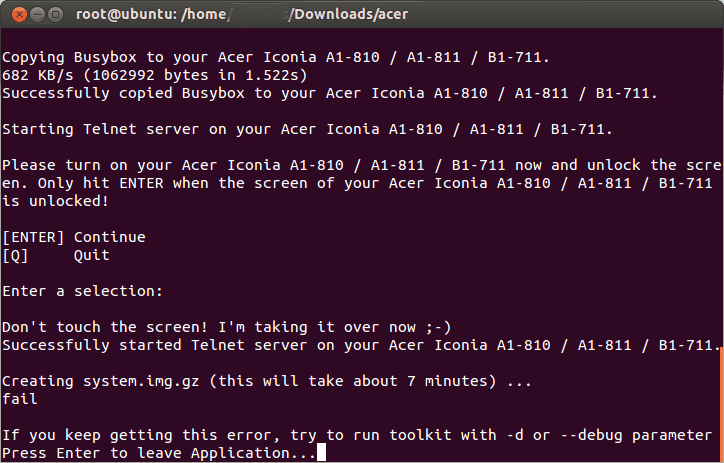Click the "Don't touch the screen!" line
Screen dimensions: 724x463
[227, 327]
